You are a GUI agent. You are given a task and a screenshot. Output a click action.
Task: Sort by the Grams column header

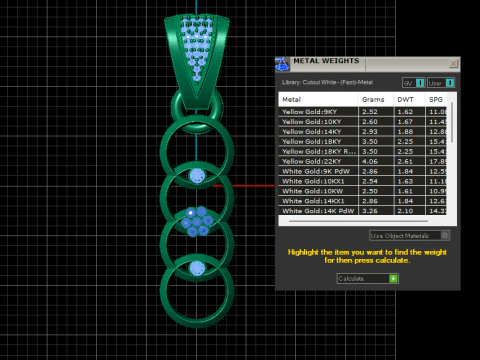[376, 99]
